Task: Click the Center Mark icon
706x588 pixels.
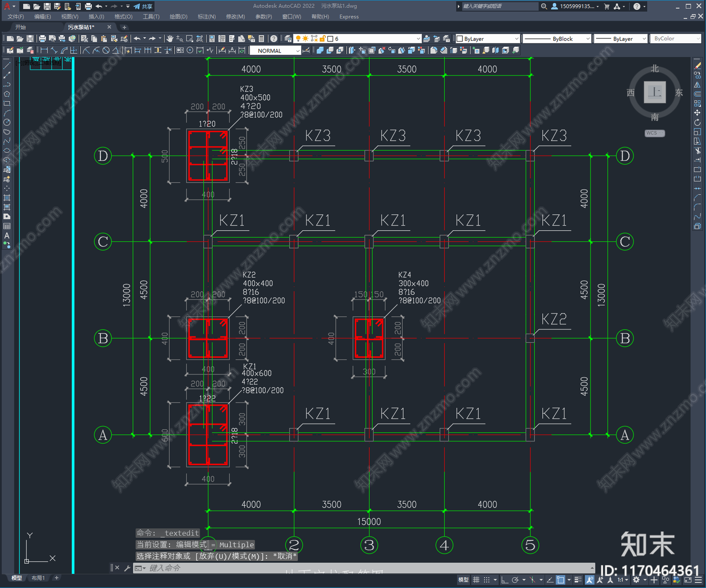Action: pyautogui.click(x=190, y=50)
